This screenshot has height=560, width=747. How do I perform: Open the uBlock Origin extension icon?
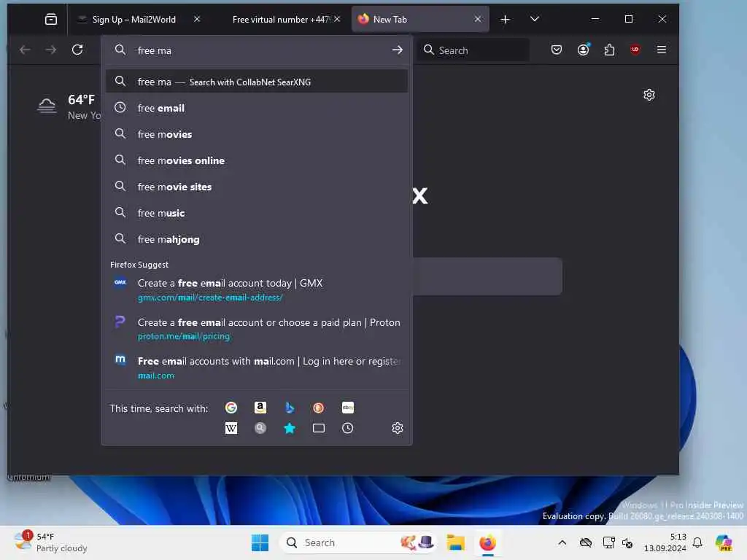[635, 50]
